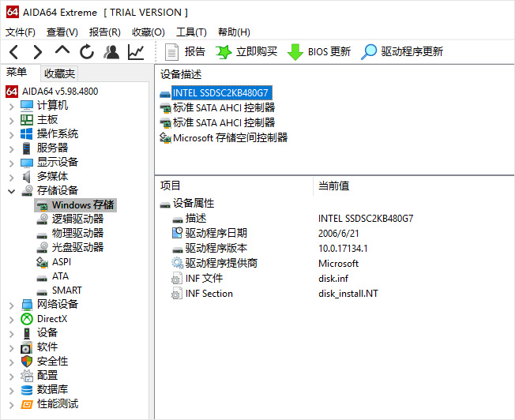This screenshot has height=420, width=515.
Task: Go forward with the right arrow icon
Action: 38,52
